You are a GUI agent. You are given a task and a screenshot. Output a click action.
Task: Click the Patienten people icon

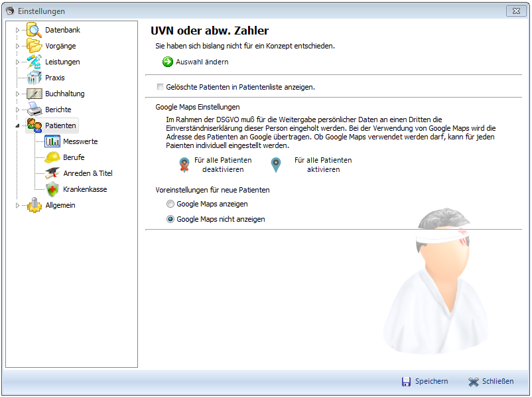34,125
